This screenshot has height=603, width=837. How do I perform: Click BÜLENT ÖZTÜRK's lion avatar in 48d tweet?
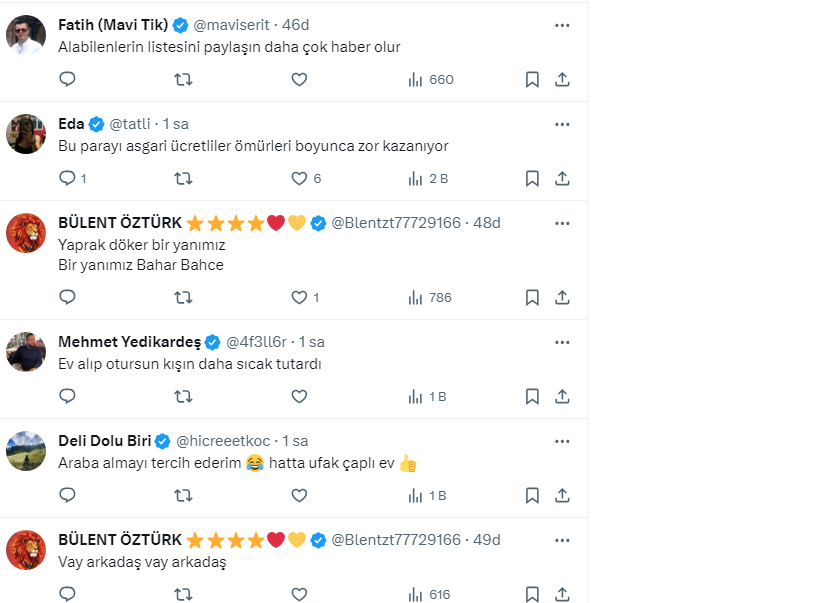pos(26,233)
